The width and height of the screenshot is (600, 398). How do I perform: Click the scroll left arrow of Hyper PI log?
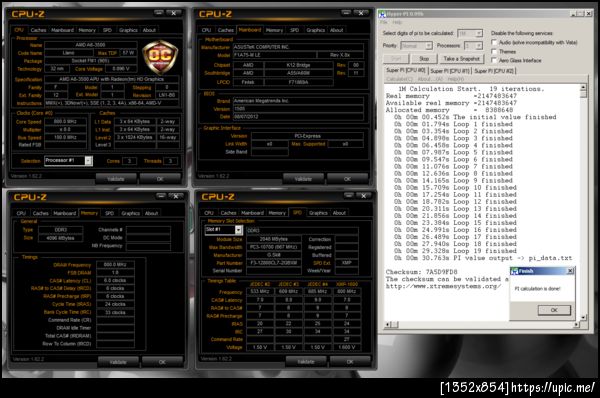coord(387,325)
